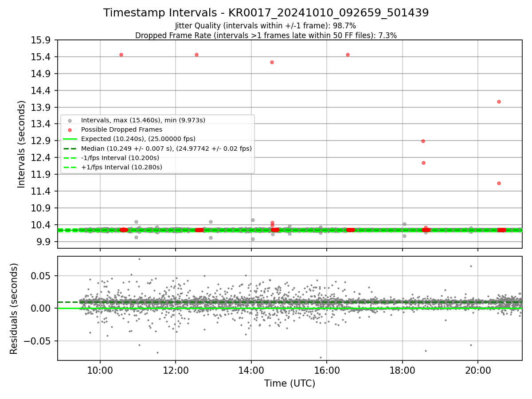
Task: Click the red 15.4s point between 16:00 and 18:00
Action: 348,55
